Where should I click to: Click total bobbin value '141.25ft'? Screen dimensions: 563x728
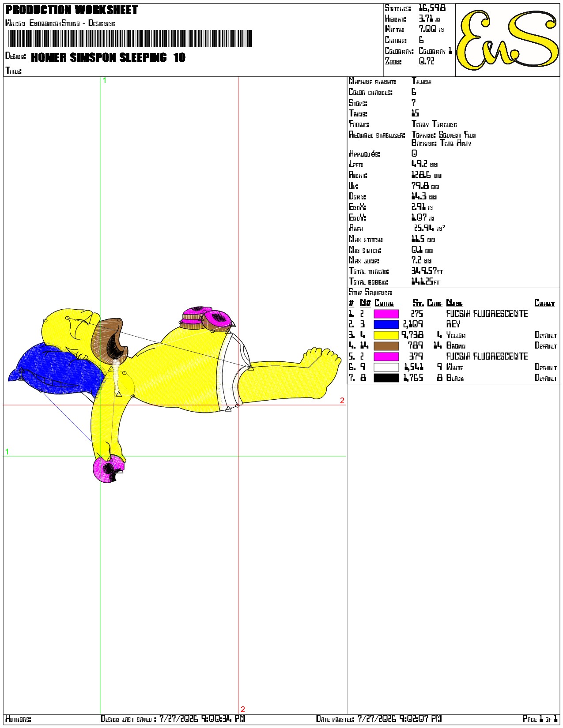(x=426, y=281)
